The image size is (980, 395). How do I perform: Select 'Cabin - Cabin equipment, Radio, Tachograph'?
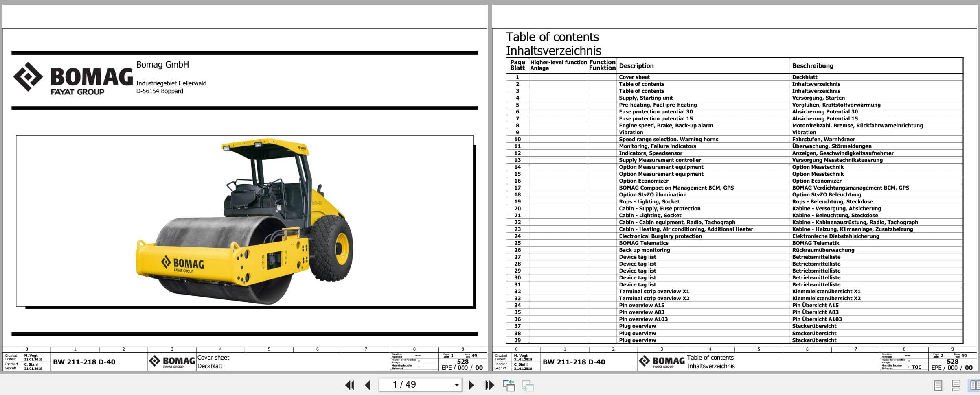pyautogui.click(x=677, y=222)
